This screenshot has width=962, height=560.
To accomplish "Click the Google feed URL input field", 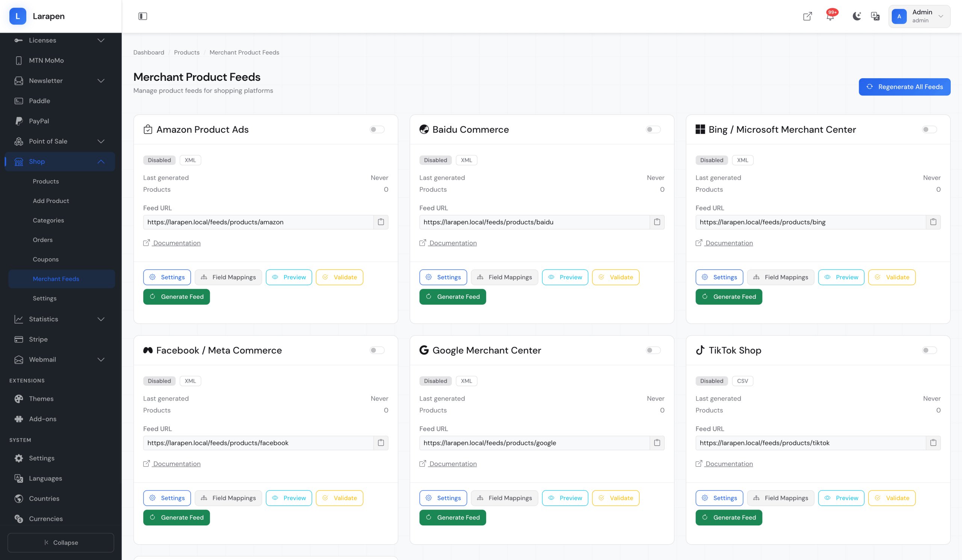I will 534,443.
